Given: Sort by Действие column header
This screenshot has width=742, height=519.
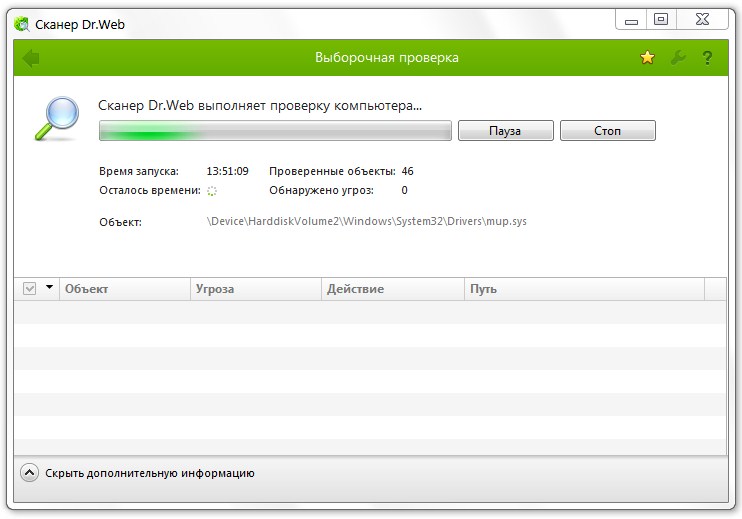Looking at the screenshot, I should point(393,289).
